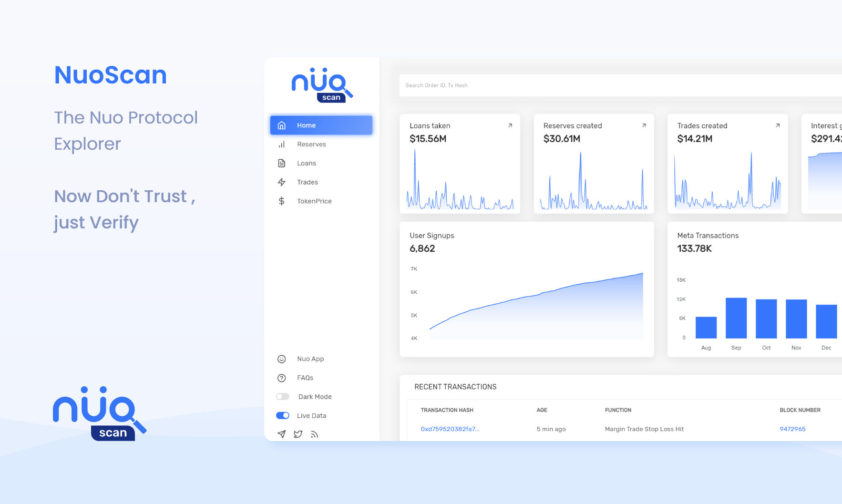
Task: Click the AGE column header
Action: (x=542, y=410)
